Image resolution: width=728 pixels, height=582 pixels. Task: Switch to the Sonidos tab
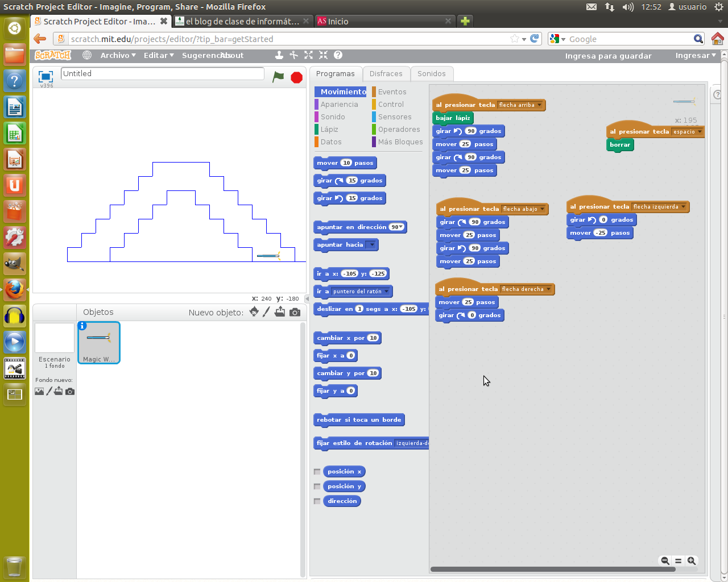point(432,73)
